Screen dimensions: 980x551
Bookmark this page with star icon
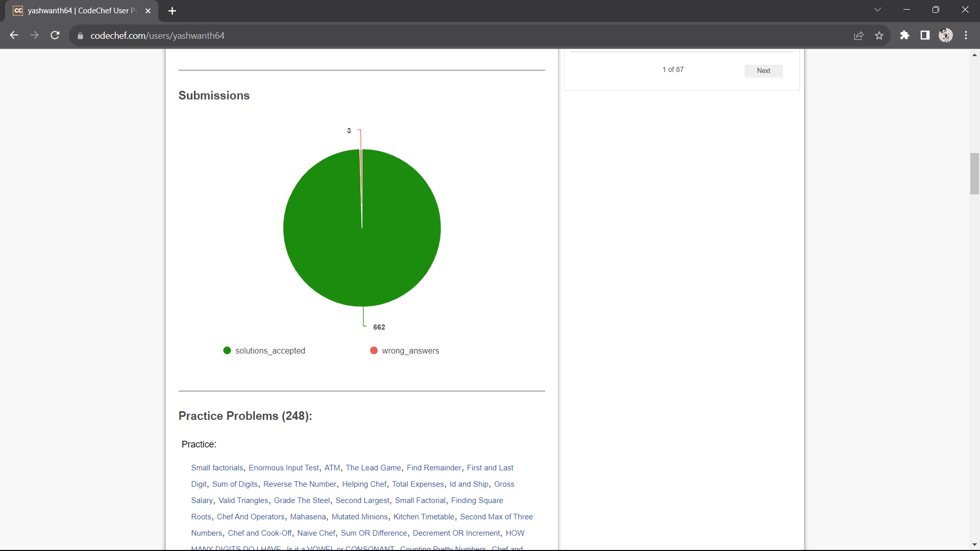pos(879,35)
